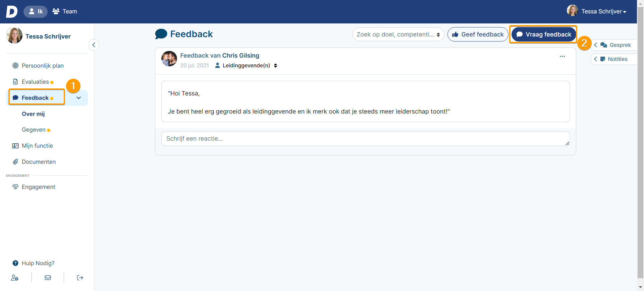Click the top-right user avatar
This screenshot has height=291, width=644.
click(572, 11)
